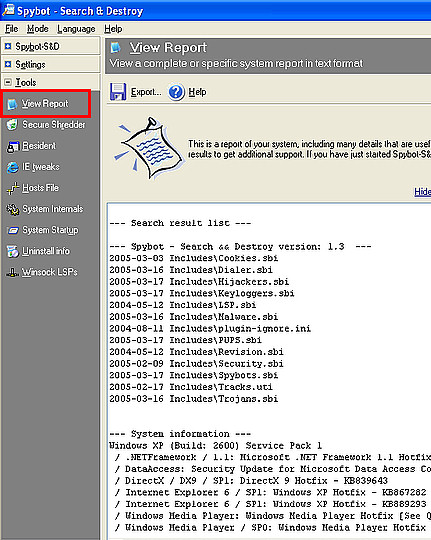
Task: Click the blue question mark Help icon
Action: (x=176, y=92)
